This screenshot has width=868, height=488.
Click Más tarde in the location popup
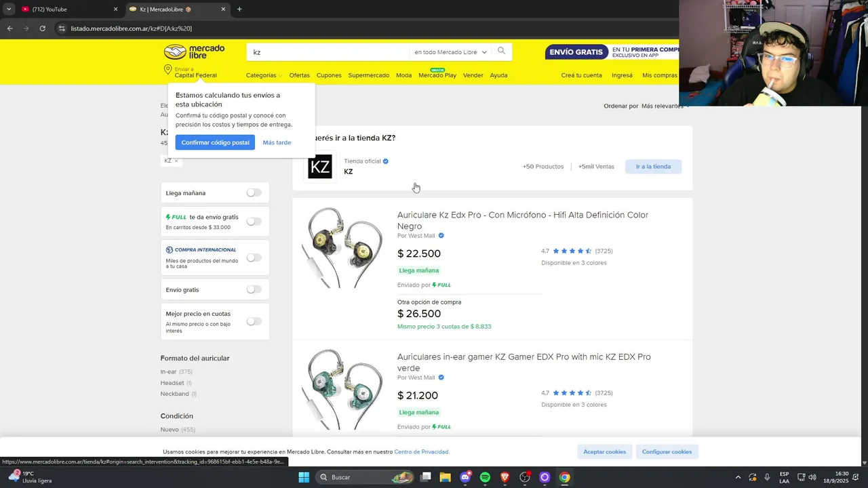click(x=277, y=142)
